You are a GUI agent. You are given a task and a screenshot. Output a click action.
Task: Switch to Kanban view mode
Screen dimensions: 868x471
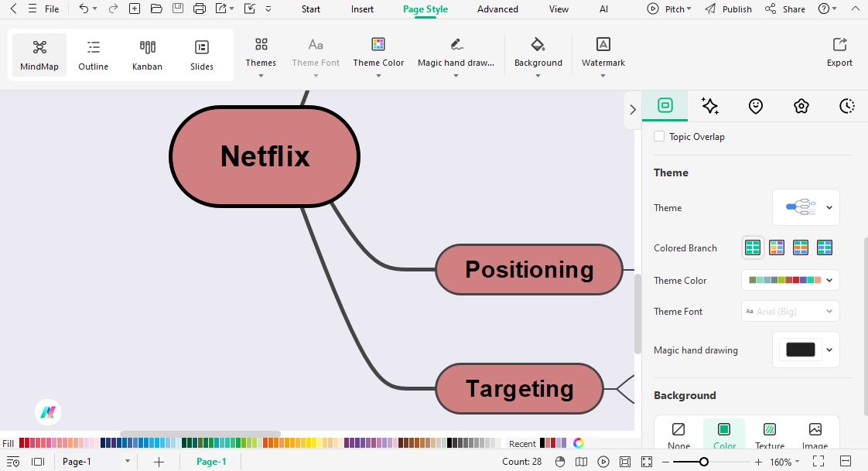pyautogui.click(x=147, y=55)
